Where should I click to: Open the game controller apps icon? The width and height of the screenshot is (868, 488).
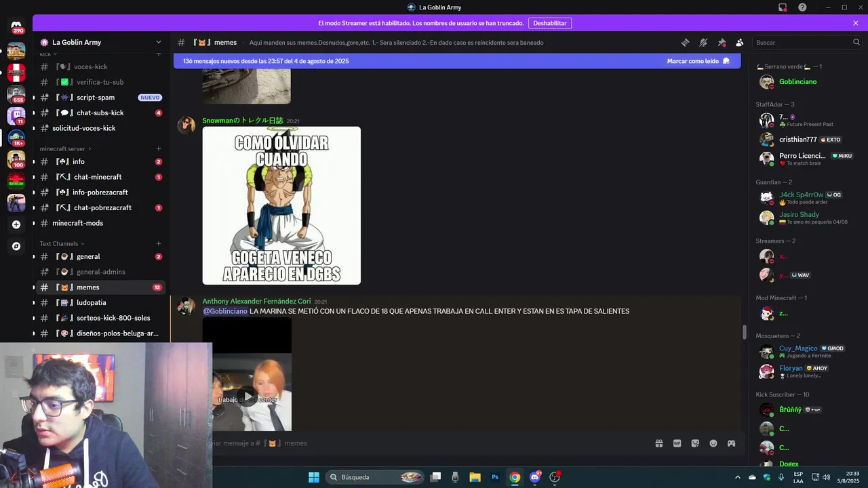point(732,443)
